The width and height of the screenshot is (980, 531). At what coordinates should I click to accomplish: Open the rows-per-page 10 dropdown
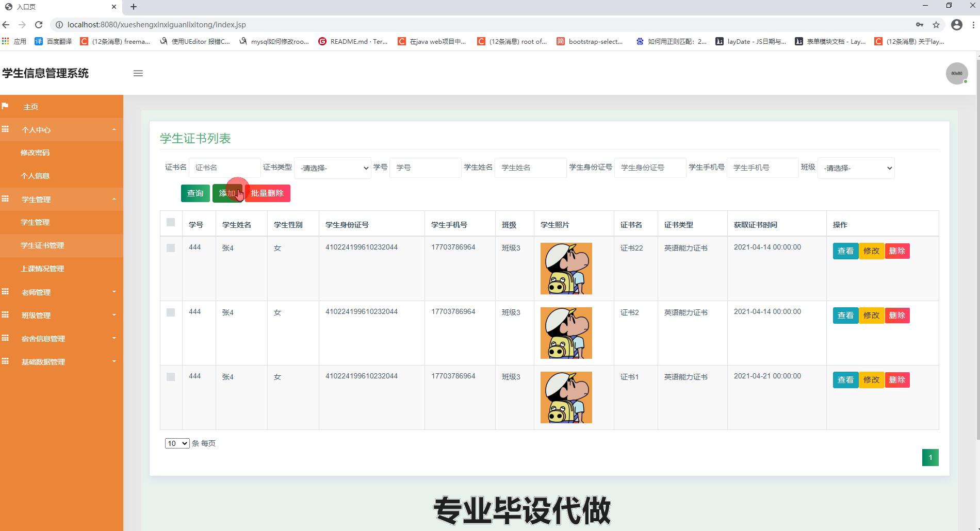point(177,443)
